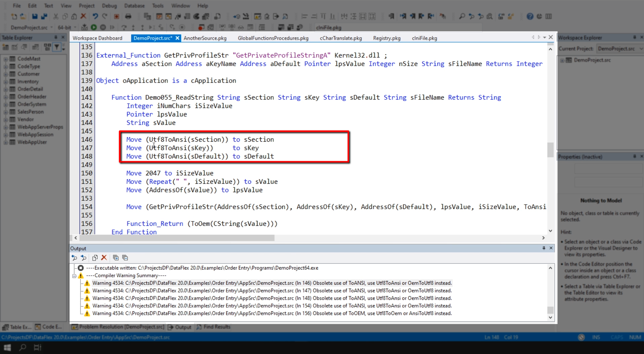Click the Undo arrow icon
Viewport: 644px width, 354px height.
pyautogui.click(x=95, y=16)
